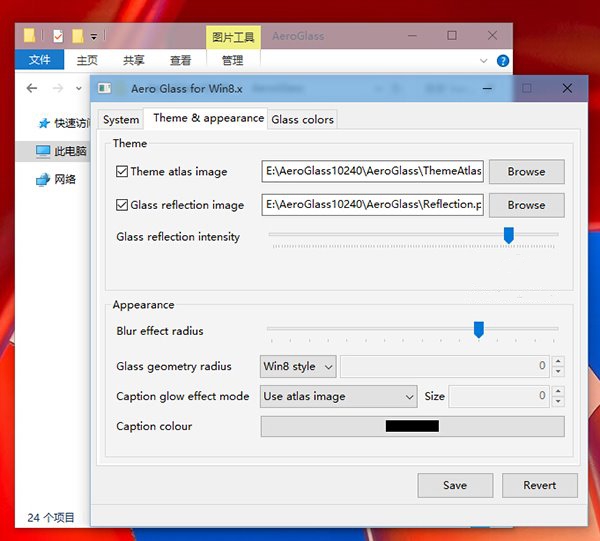
Task: Click the black Caption colour swatch
Action: point(412,426)
